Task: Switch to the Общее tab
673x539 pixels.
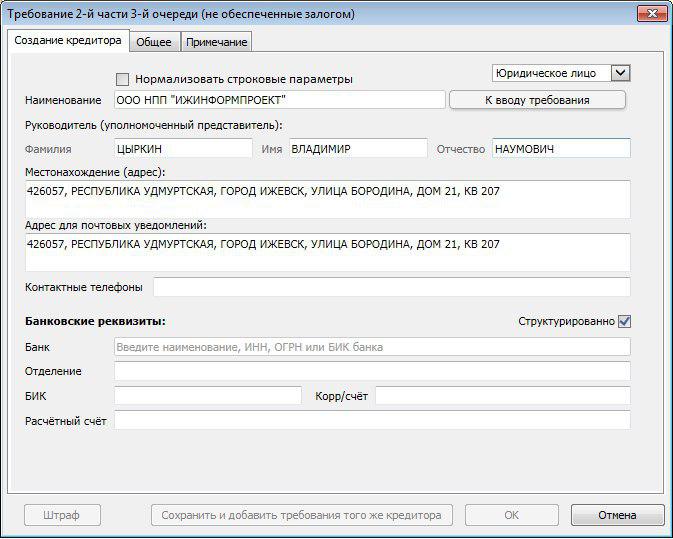Action: (x=153, y=42)
